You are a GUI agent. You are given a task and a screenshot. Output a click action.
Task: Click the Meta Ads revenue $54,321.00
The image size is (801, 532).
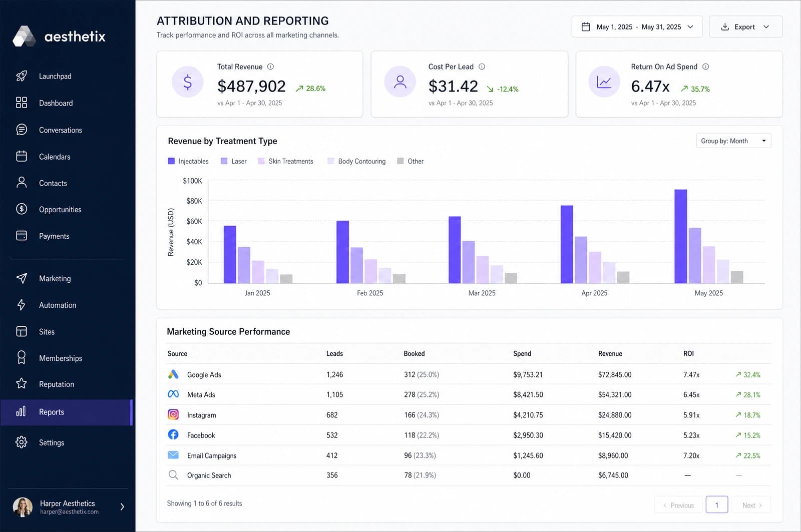pos(615,394)
